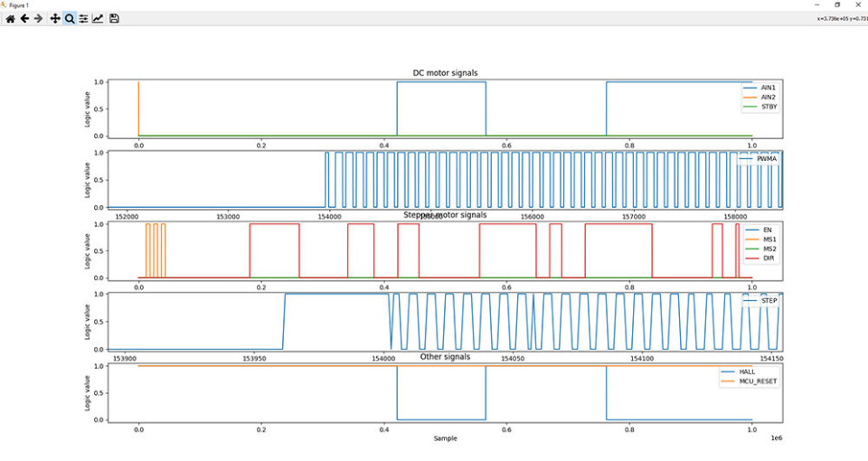Click the DIR entry in the stepper legend

tap(768, 259)
